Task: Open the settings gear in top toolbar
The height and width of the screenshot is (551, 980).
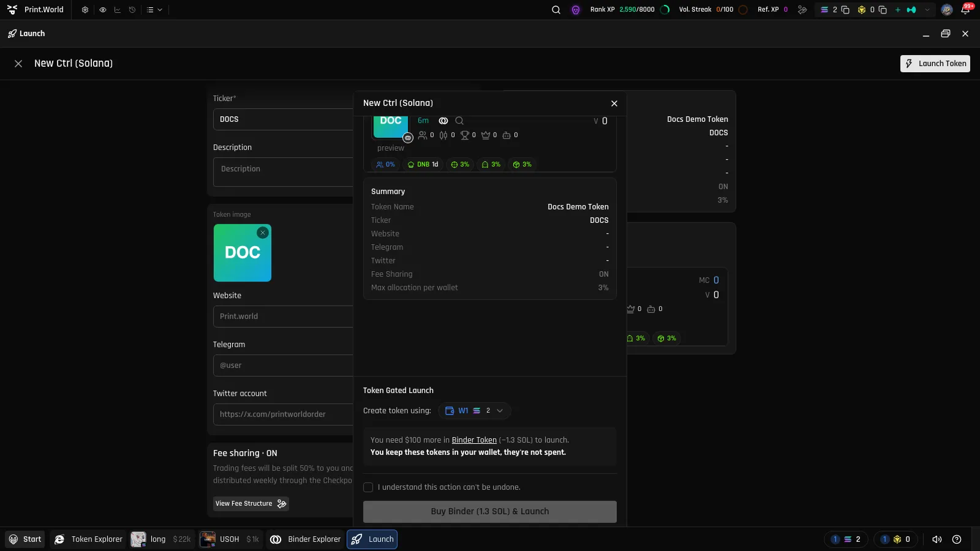Action: coord(85,10)
